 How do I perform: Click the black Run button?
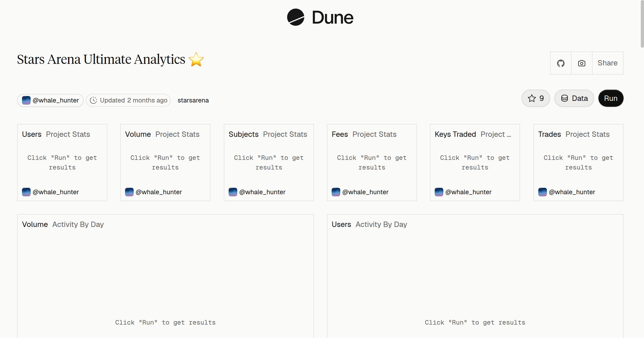pos(611,98)
